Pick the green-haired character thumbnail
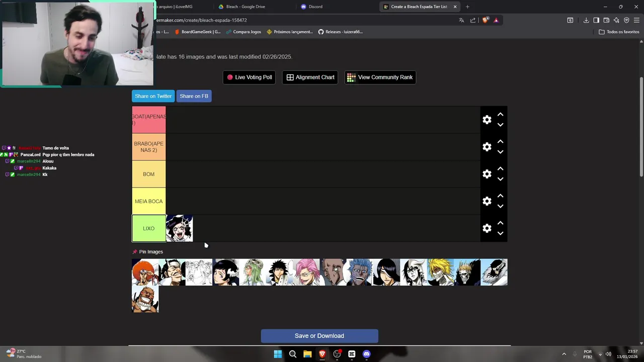Image resolution: width=644 pixels, height=362 pixels. pos(253,272)
